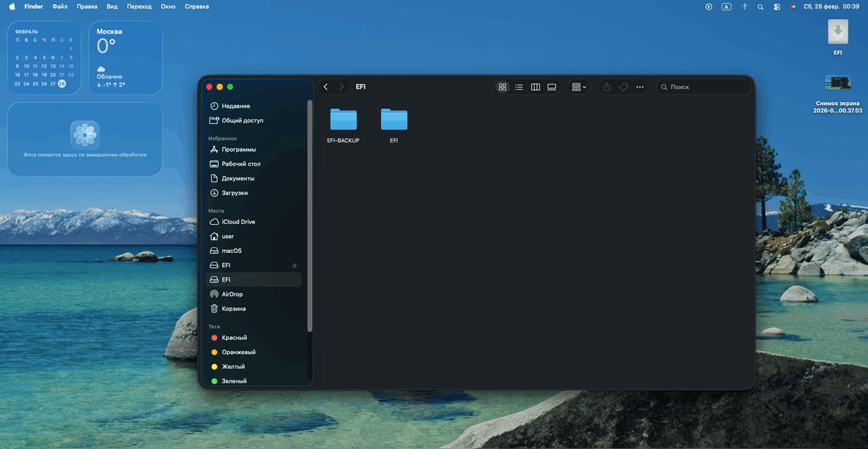Click the Москва weather widget
Screen dimensions: 868x449
[x=126, y=58]
